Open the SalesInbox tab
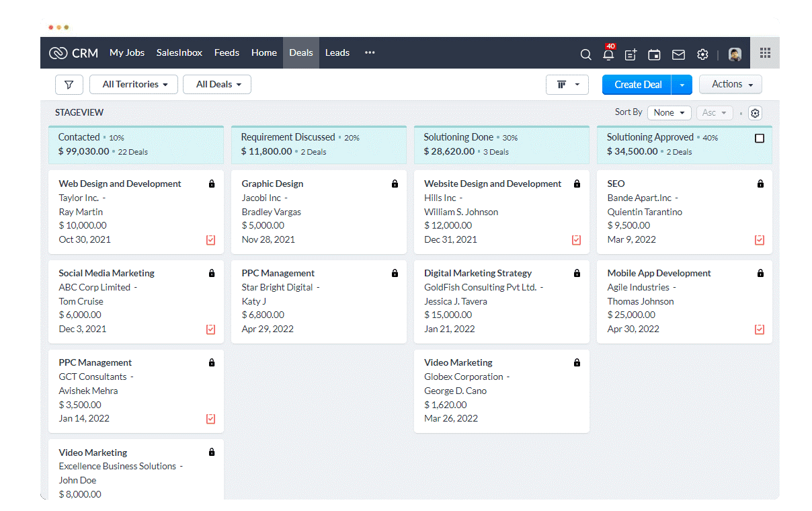The width and height of the screenshot is (812, 511). pyautogui.click(x=179, y=52)
